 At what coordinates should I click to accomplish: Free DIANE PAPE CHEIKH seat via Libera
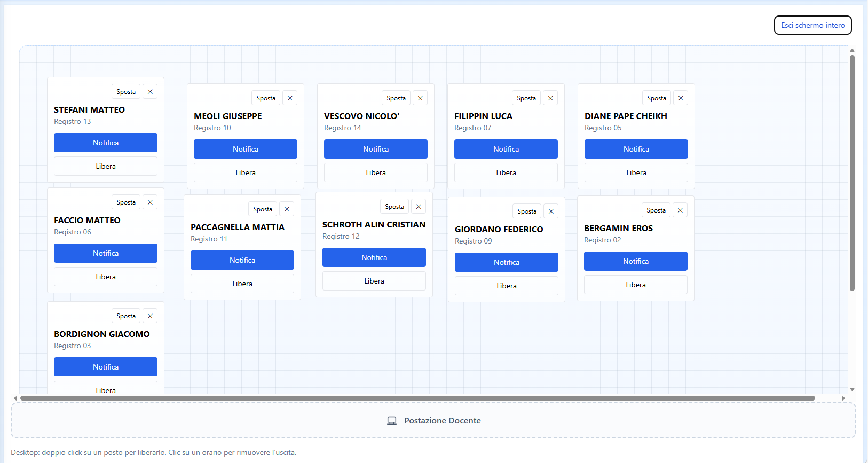click(x=636, y=172)
